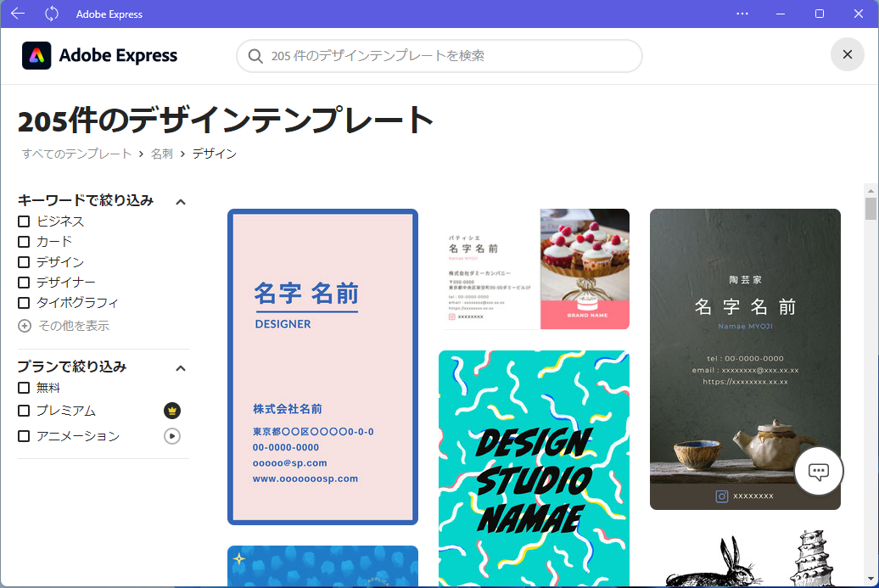This screenshot has width=879, height=588.
Task: Open the blue patterned template thumbnail
Action: pos(323,566)
